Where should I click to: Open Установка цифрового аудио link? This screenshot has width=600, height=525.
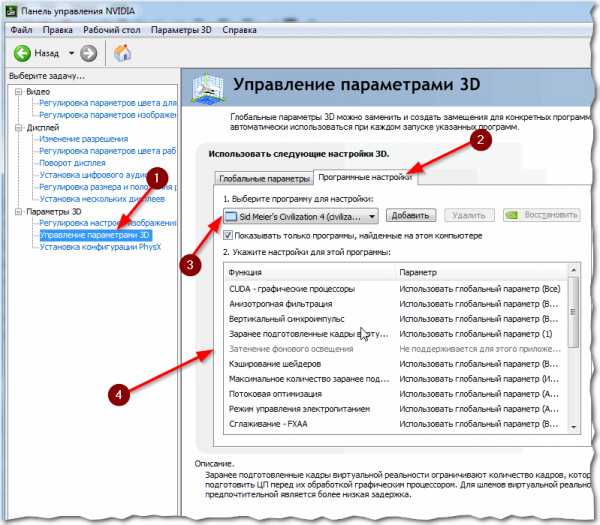94,175
